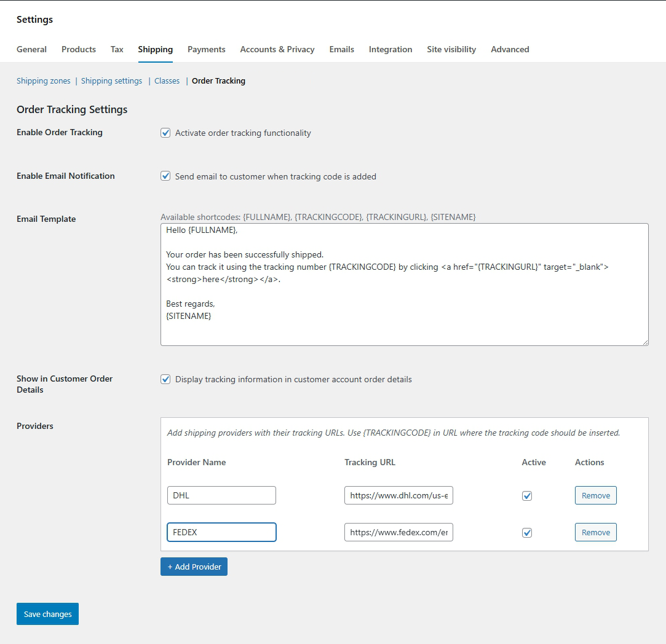Open the Accounts & Privacy tab
This screenshot has height=644, width=666.
pos(277,49)
